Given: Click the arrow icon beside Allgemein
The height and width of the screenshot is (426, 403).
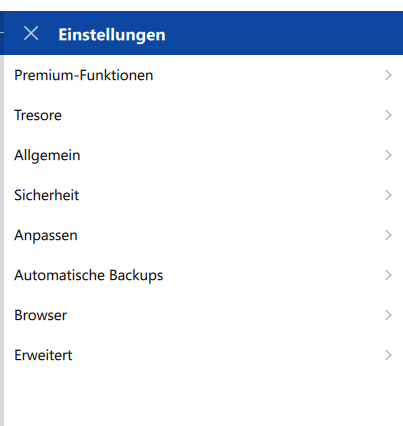Looking at the screenshot, I should (x=388, y=155).
